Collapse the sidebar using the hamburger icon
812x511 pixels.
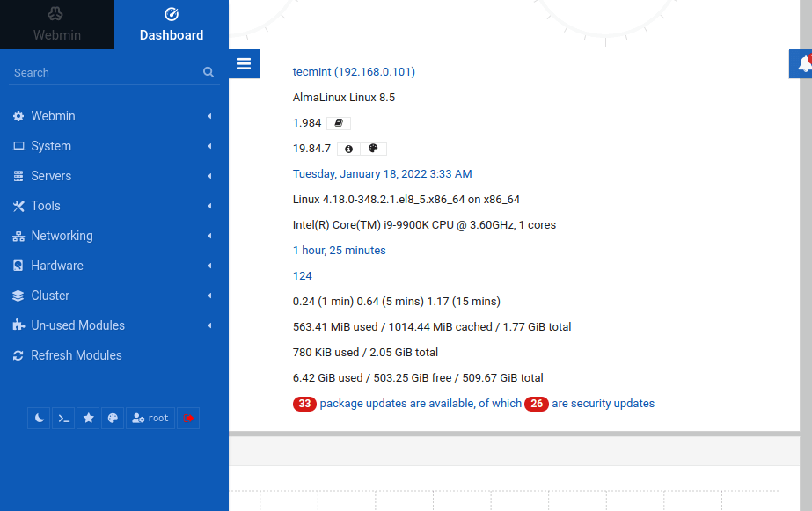[244, 63]
